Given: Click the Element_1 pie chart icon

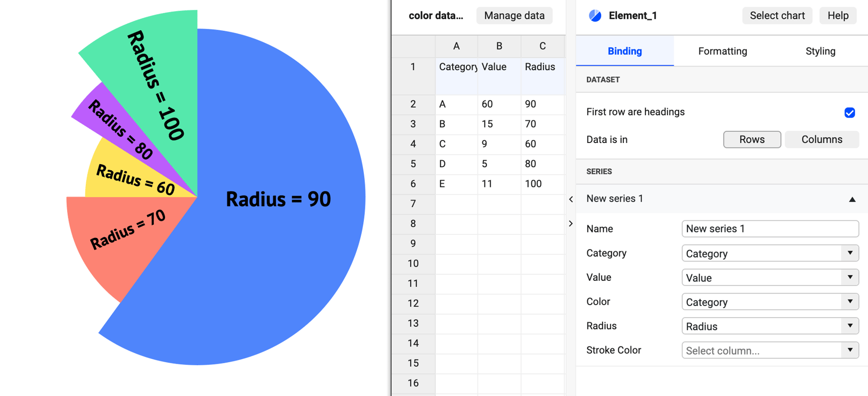Looking at the screenshot, I should [x=595, y=16].
